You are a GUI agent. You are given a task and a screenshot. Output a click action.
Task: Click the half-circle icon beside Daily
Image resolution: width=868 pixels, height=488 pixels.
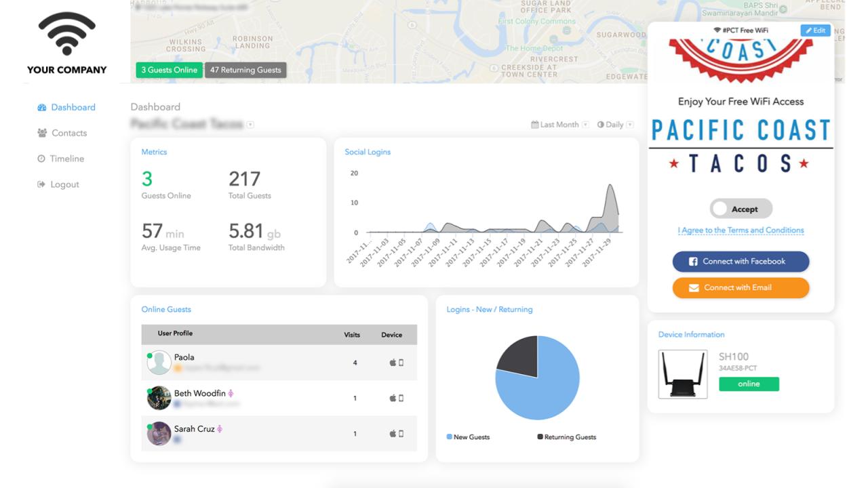coord(600,125)
